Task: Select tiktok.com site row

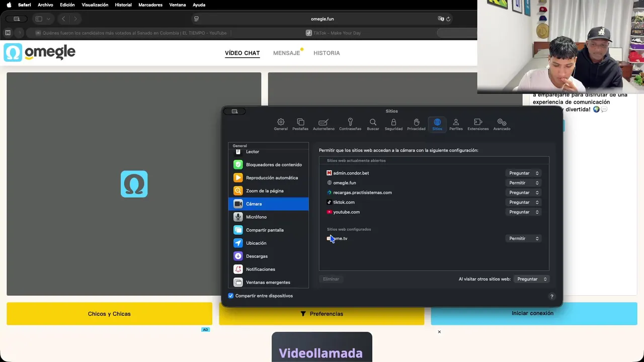Action: click(x=434, y=202)
